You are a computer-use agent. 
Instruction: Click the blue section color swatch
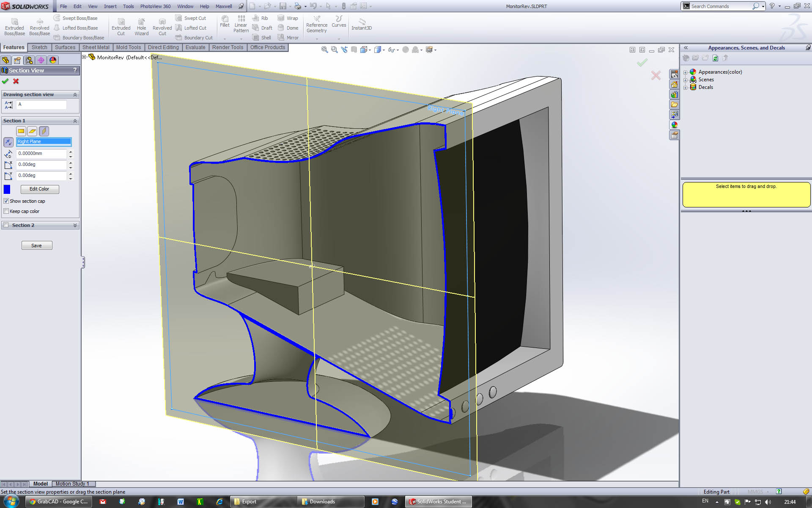coord(7,189)
